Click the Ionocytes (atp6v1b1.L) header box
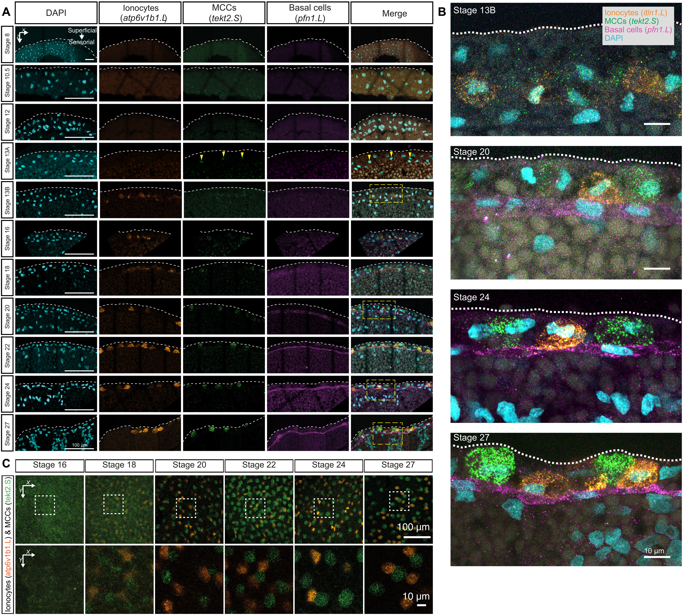This screenshot has height=616, width=683. 140,13
